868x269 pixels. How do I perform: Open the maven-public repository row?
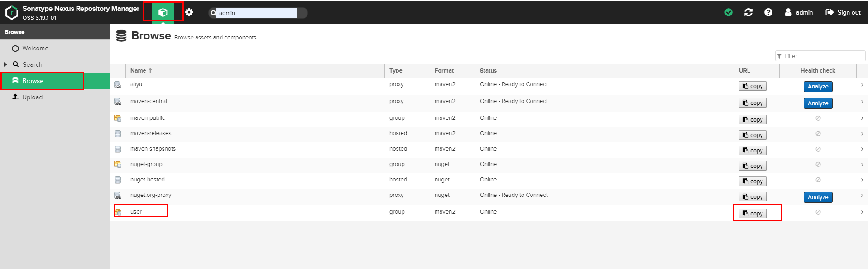(x=489, y=119)
